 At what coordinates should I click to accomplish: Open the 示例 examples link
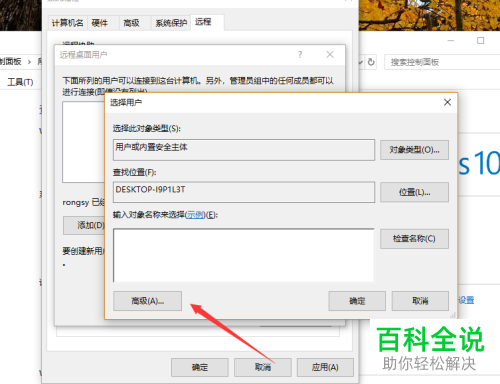point(195,215)
